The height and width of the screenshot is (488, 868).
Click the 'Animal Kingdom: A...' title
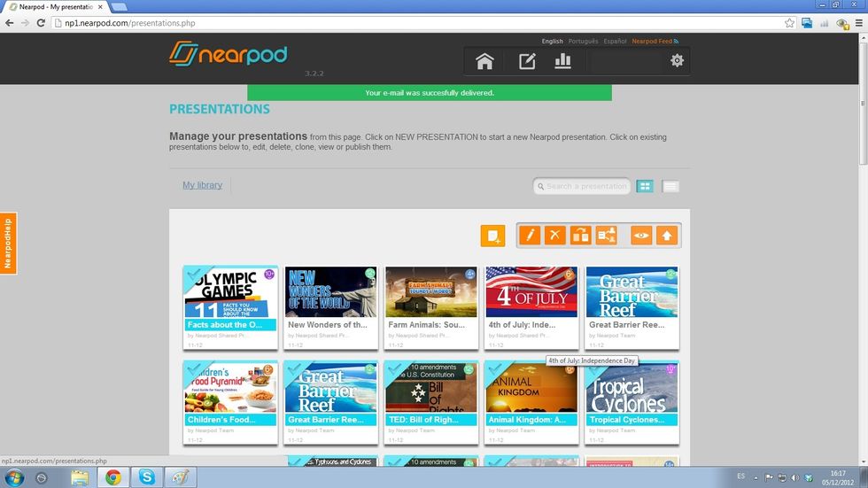tap(527, 420)
